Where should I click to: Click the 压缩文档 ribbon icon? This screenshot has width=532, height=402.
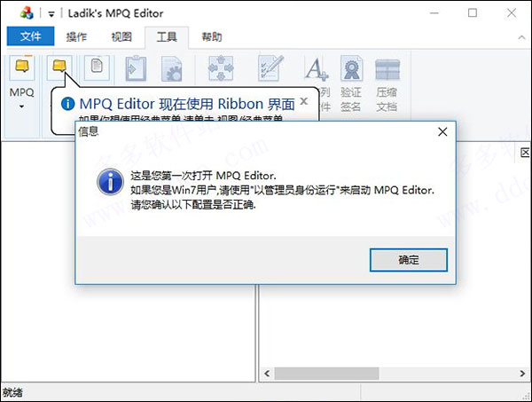[x=387, y=69]
